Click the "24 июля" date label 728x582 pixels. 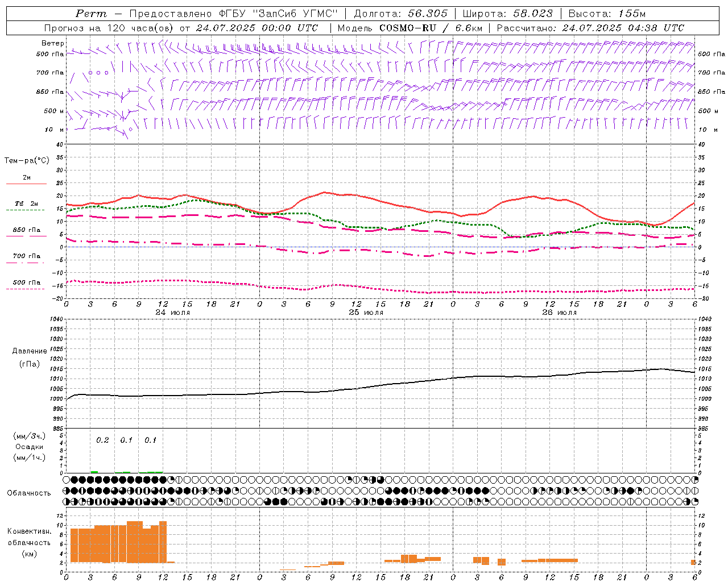173,313
